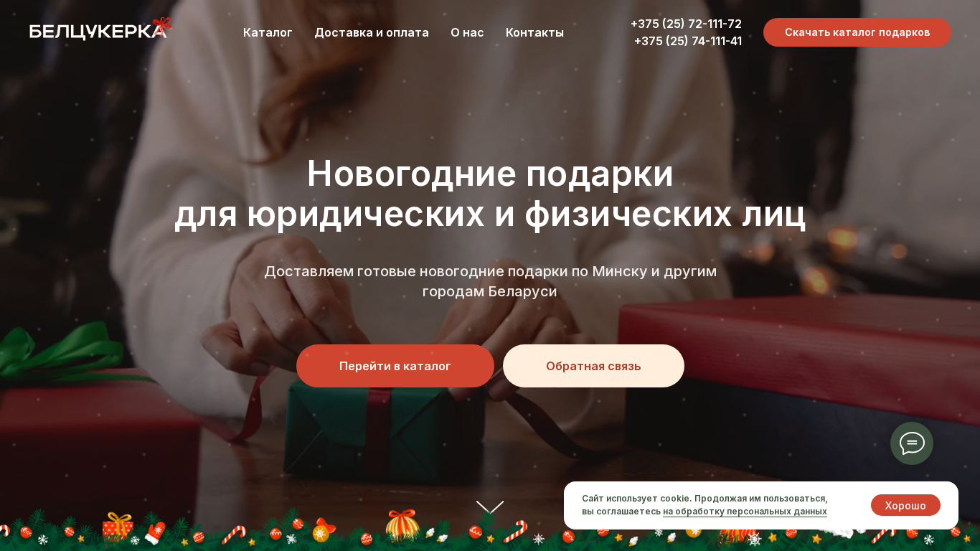Screen dimensions: 980x551
Task: Download the gift catalog via Скачать каталог подарков
Action: 857,32
